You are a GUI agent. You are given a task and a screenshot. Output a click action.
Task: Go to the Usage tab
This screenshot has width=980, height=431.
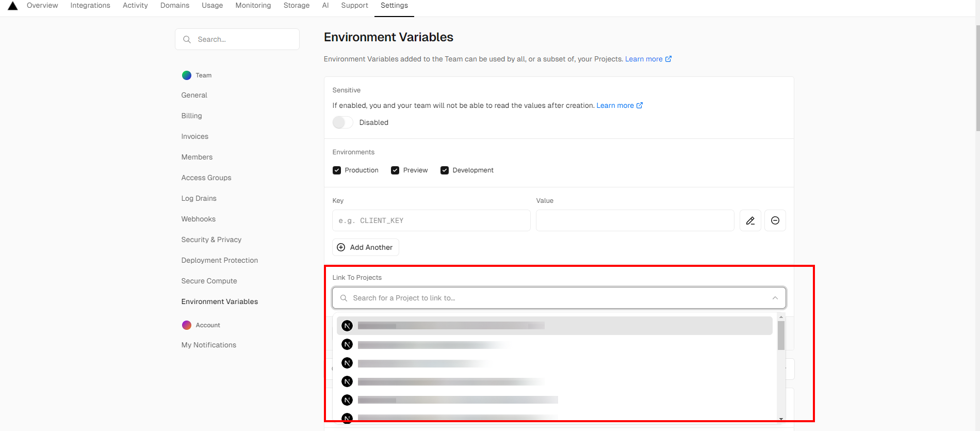click(213, 5)
